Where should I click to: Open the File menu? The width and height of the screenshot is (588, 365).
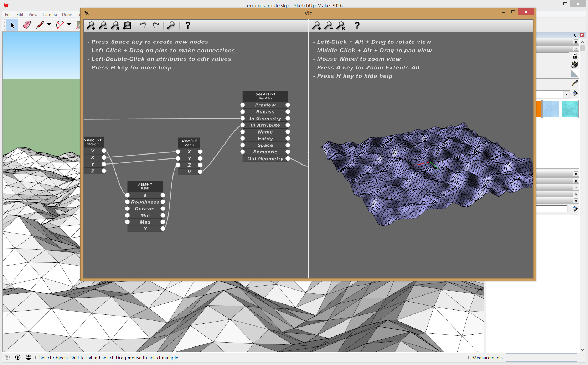point(8,15)
